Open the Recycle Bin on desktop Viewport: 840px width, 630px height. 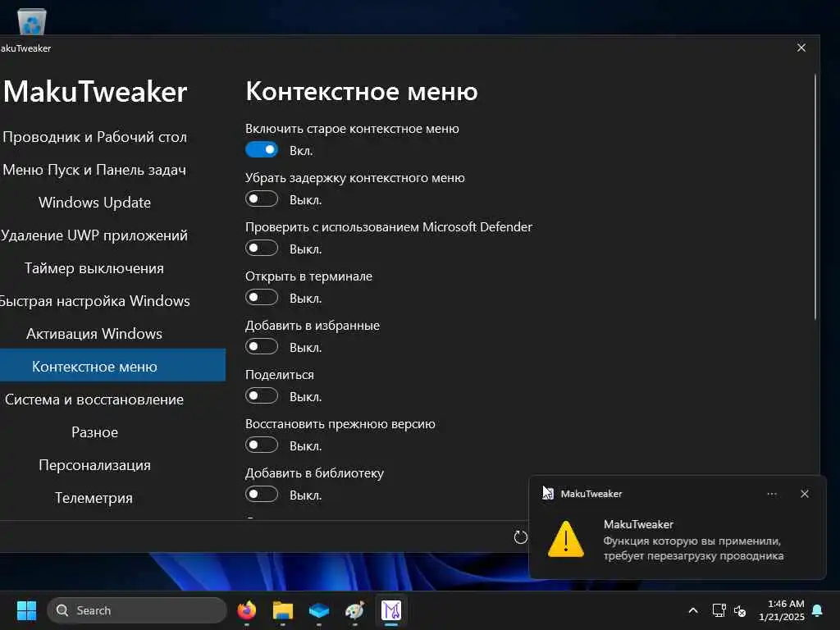pyautogui.click(x=32, y=21)
